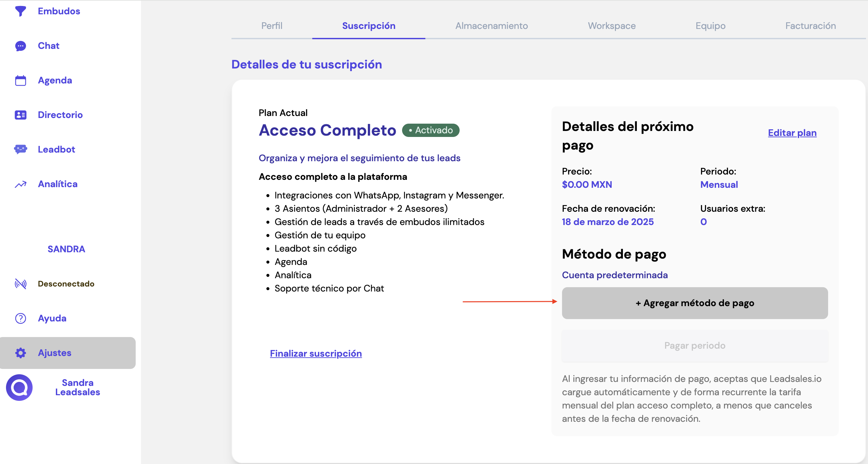Screen dimensions: 868x464
Task: Click the Agenda calendar icon
Action: (21, 80)
